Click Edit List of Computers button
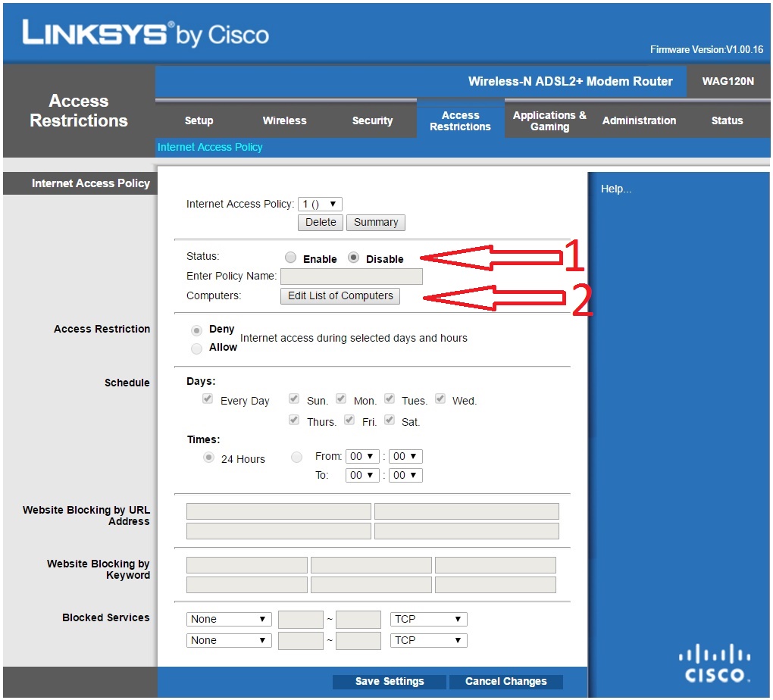The width and height of the screenshot is (773, 700). 340,295
